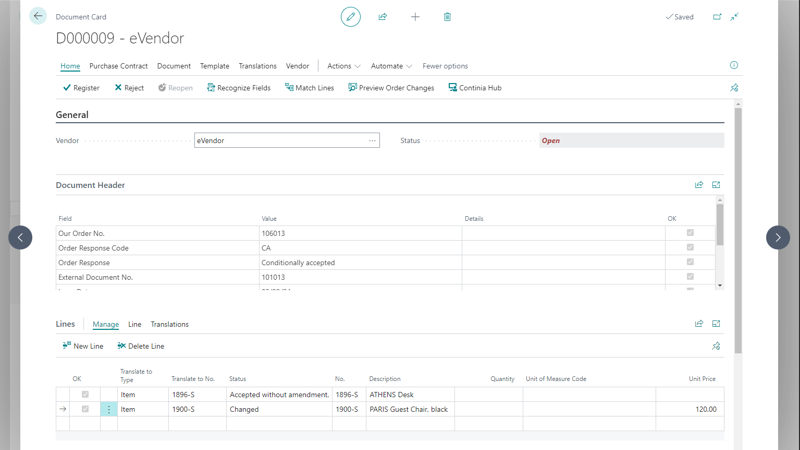Toggle OK checkbox for Our Order No.

point(690,233)
